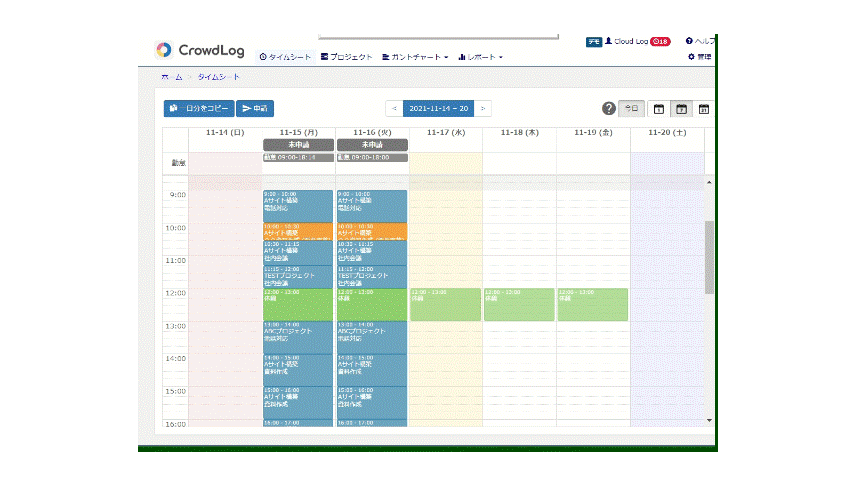Open green 休憩 break on 11-19

click(593, 305)
